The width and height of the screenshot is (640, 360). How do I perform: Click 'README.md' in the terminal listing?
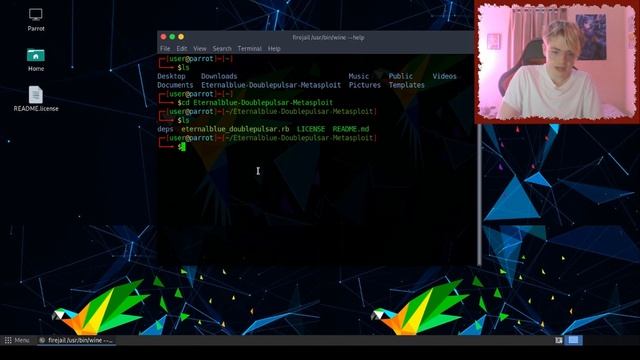(x=351, y=129)
